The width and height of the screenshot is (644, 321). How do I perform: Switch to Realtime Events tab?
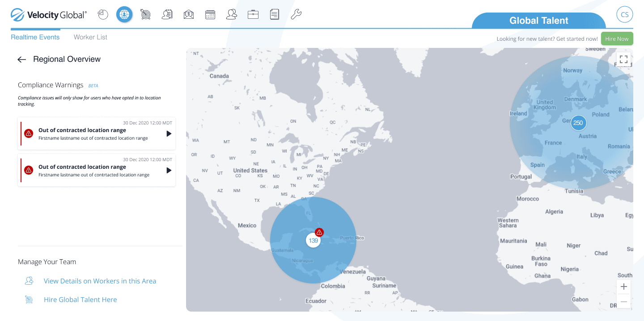click(x=35, y=37)
